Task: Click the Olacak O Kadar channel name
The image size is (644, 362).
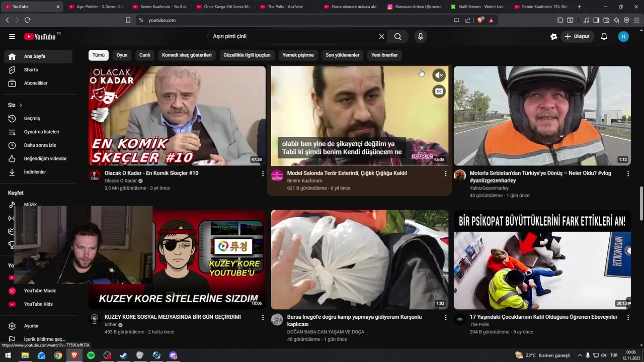Action: [121, 181]
